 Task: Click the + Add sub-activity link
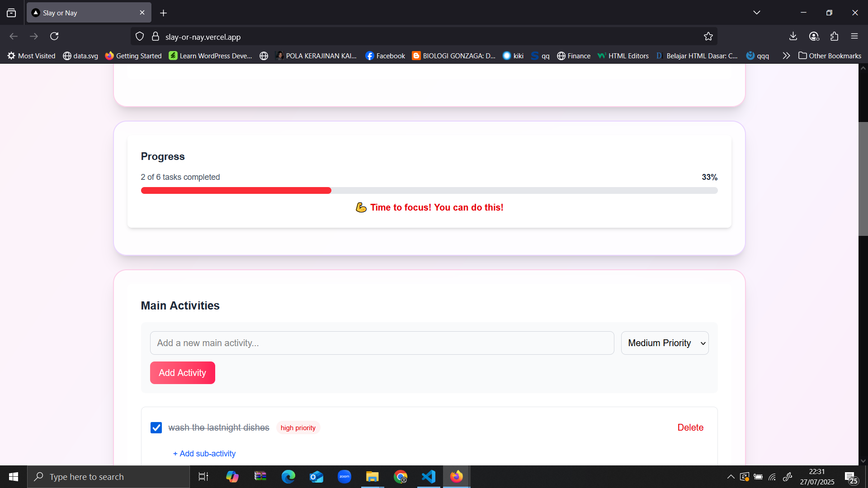(204, 453)
